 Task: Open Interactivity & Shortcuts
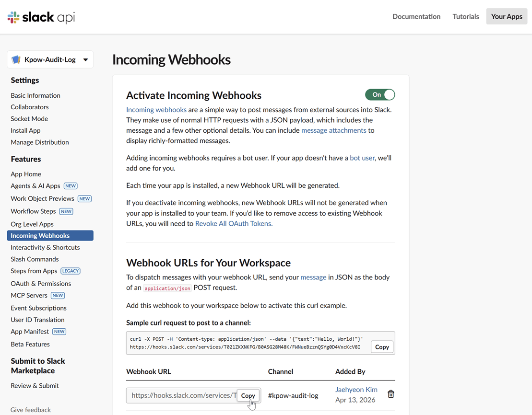coord(45,247)
